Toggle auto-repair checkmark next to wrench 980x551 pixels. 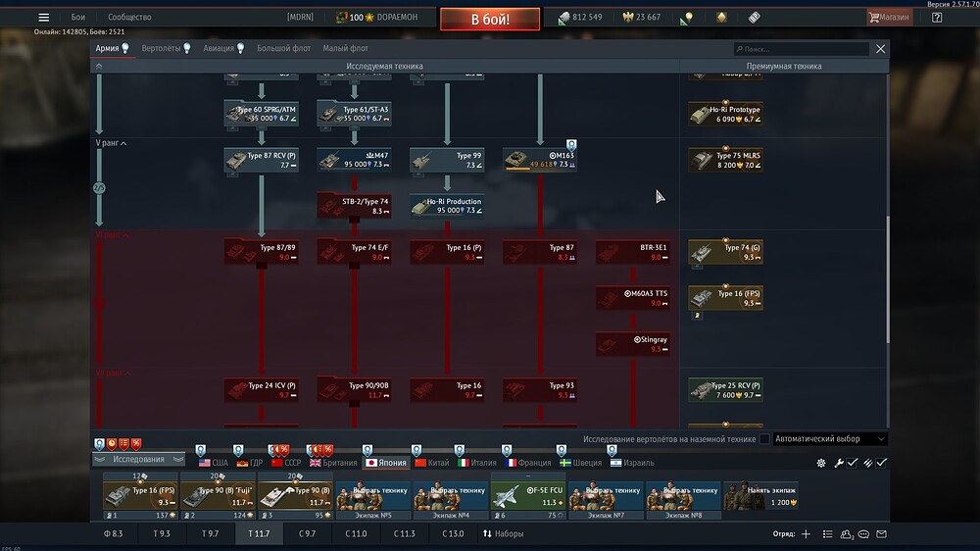point(853,463)
